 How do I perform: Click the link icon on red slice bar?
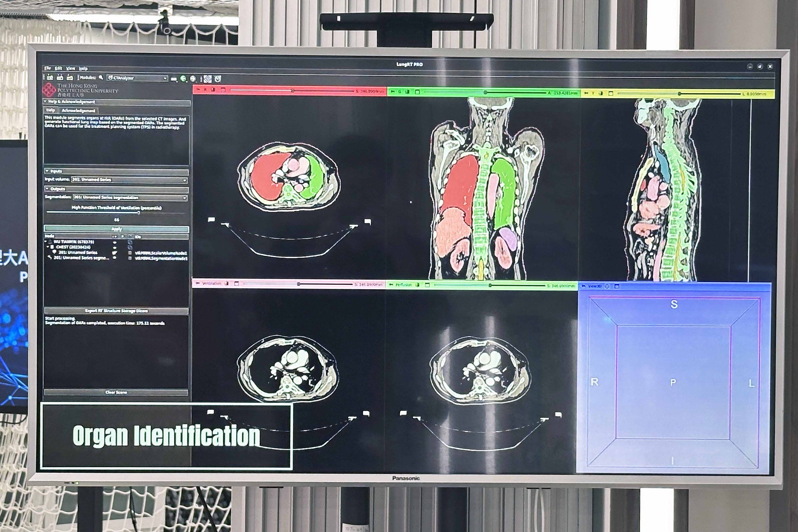pos(214,89)
